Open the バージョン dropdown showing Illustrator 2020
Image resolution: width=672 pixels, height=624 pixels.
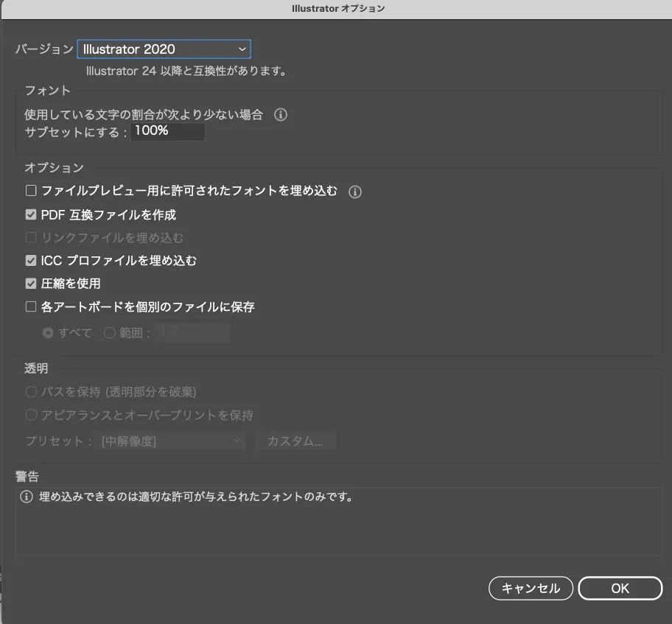pos(164,49)
